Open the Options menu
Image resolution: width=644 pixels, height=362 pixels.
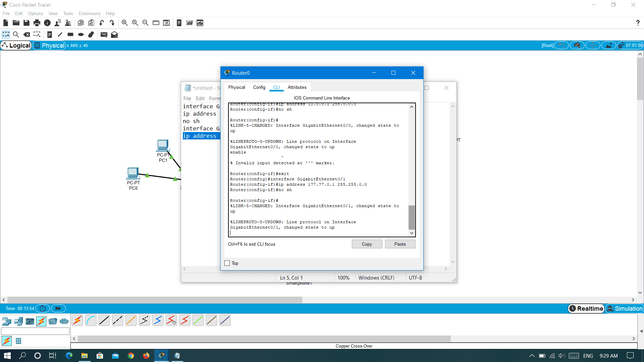36,13
